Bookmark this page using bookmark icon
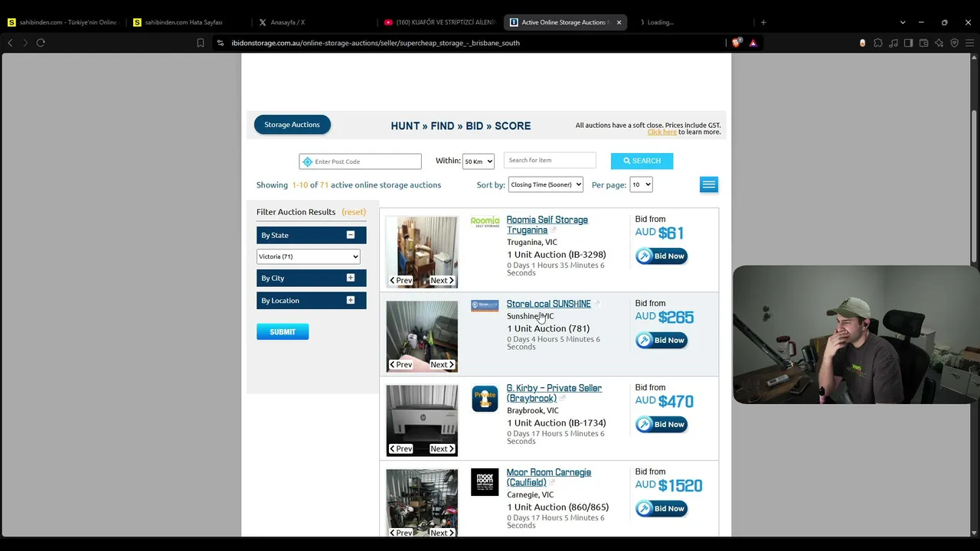Screen dimensions: 980x551 coord(201,43)
